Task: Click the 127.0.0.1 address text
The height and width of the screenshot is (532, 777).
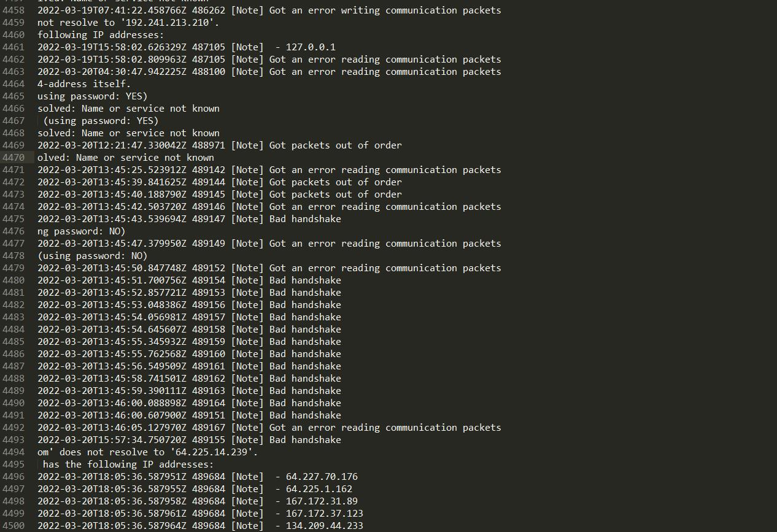Action: tap(311, 47)
